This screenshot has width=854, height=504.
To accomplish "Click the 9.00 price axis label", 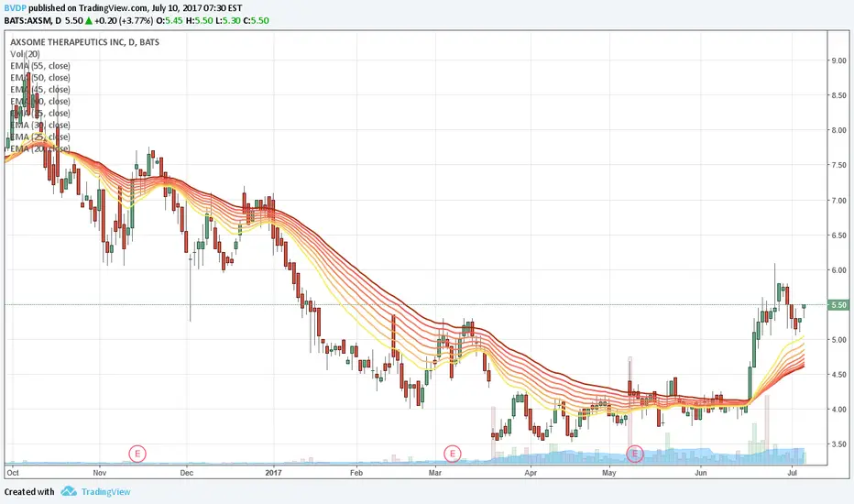I will tap(838, 60).
